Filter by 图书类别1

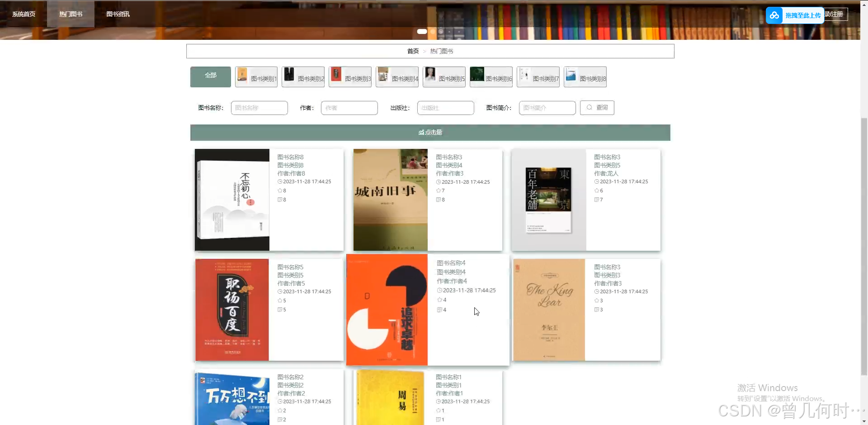[x=256, y=77]
